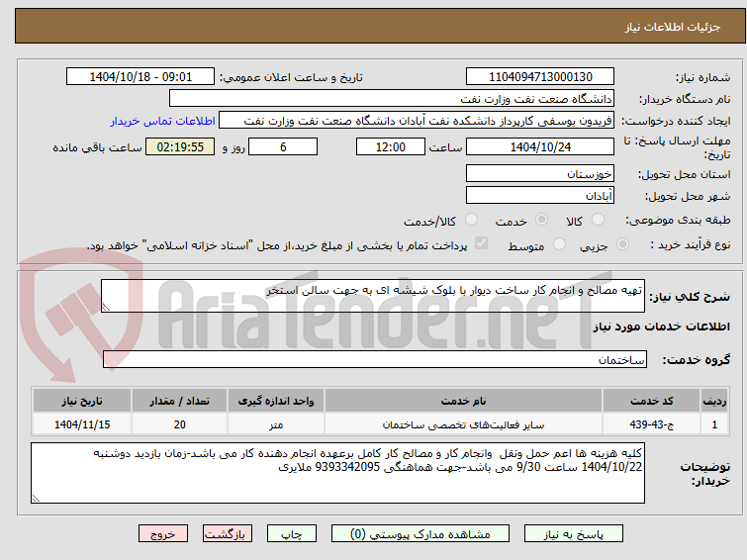Click cell سایر فعالیت‌های تخصصی ساختمان
This screenshot has width=747, height=560.
pyautogui.click(x=463, y=424)
